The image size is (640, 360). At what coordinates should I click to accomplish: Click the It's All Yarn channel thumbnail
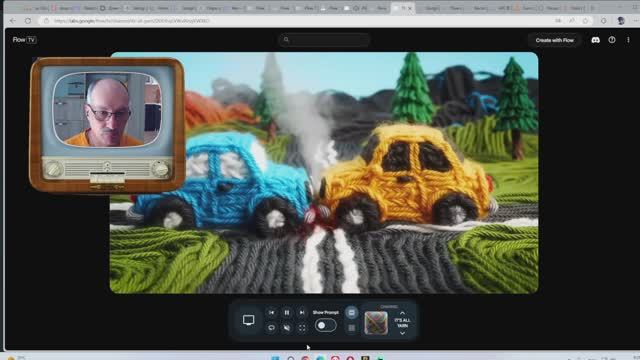(376, 323)
